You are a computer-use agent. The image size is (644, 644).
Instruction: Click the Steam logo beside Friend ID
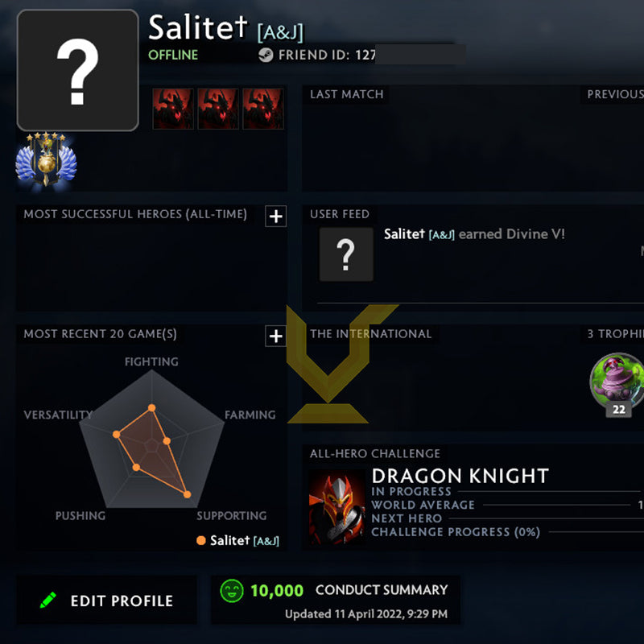[x=266, y=55]
